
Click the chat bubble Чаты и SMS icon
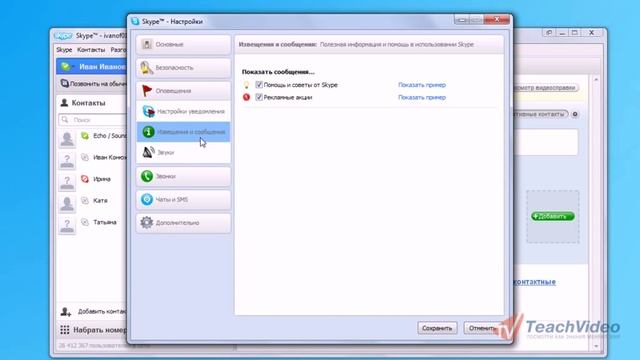(x=147, y=200)
